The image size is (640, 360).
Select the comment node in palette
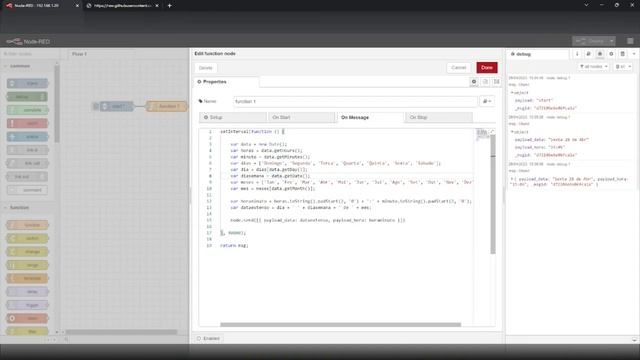(27, 190)
